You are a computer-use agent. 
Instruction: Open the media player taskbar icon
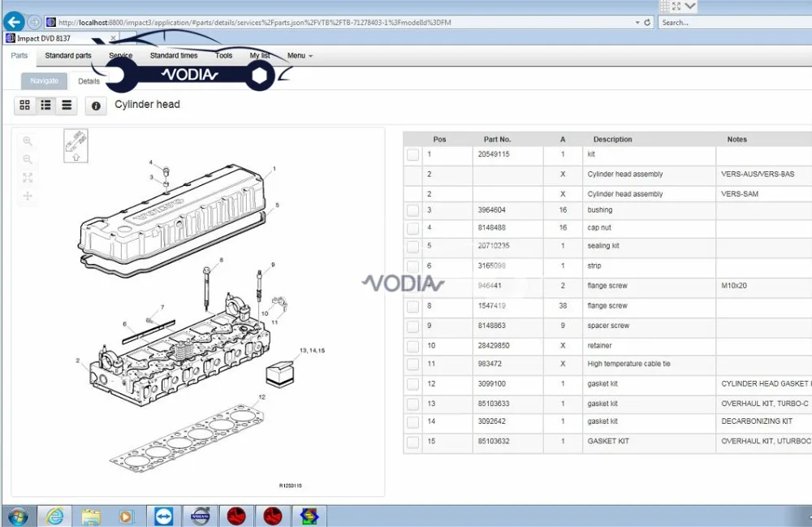click(125, 516)
